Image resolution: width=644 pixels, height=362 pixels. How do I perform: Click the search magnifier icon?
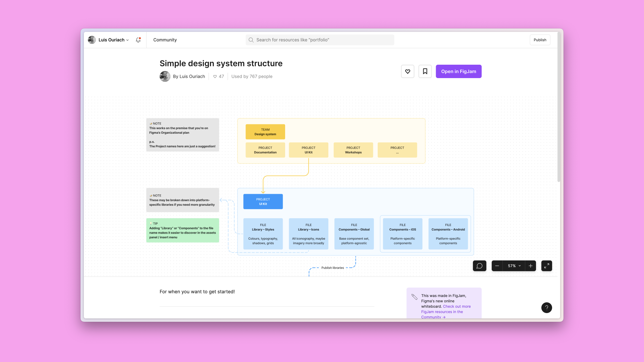tap(251, 40)
